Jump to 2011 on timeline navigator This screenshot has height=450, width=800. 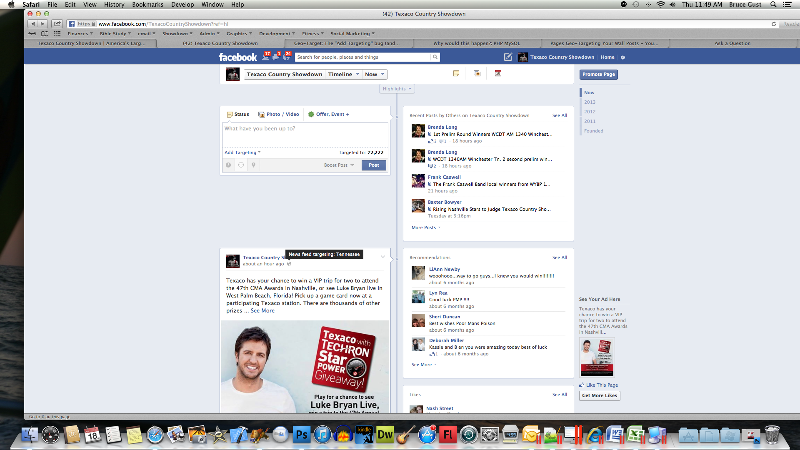coord(590,121)
